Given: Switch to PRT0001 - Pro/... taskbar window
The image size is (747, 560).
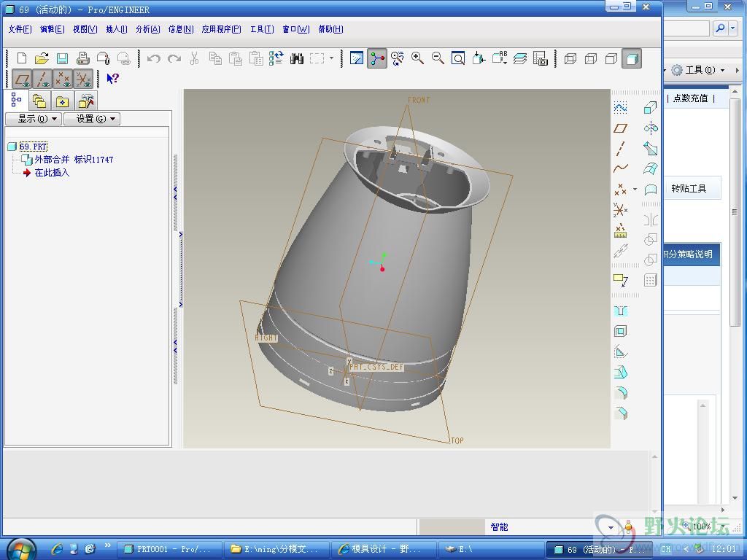Looking at the screenshot, I should [169, 549].
